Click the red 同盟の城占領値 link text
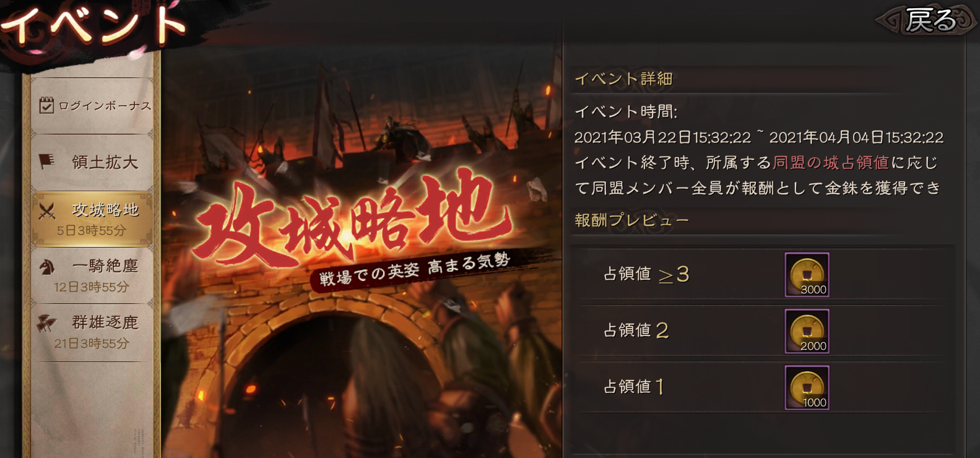Image resolution: width=980 pixels, height=458 pixels. coord(831,163)
